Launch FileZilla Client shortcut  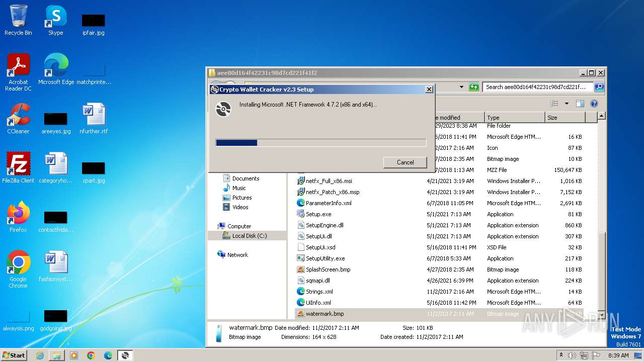coord(18,167)
